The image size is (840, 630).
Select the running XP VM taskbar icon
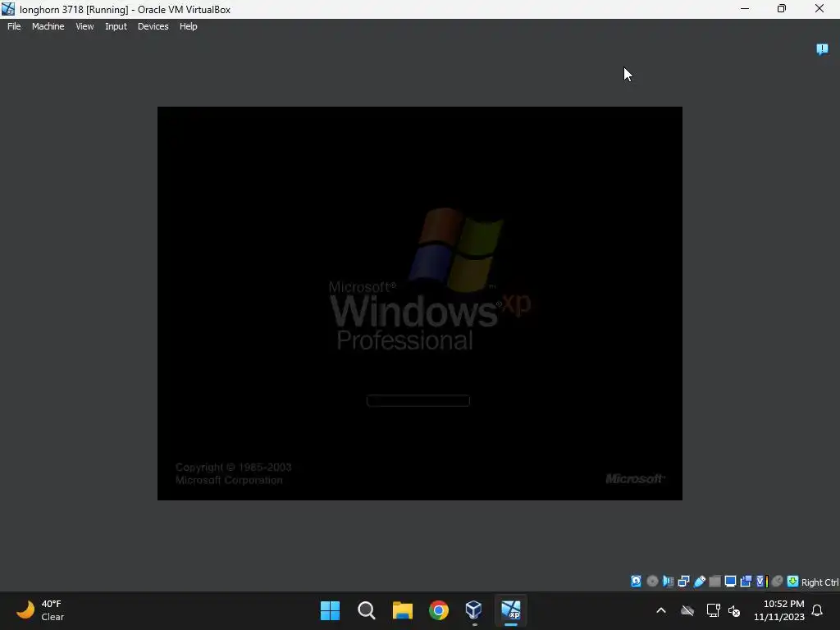point(510,610)
